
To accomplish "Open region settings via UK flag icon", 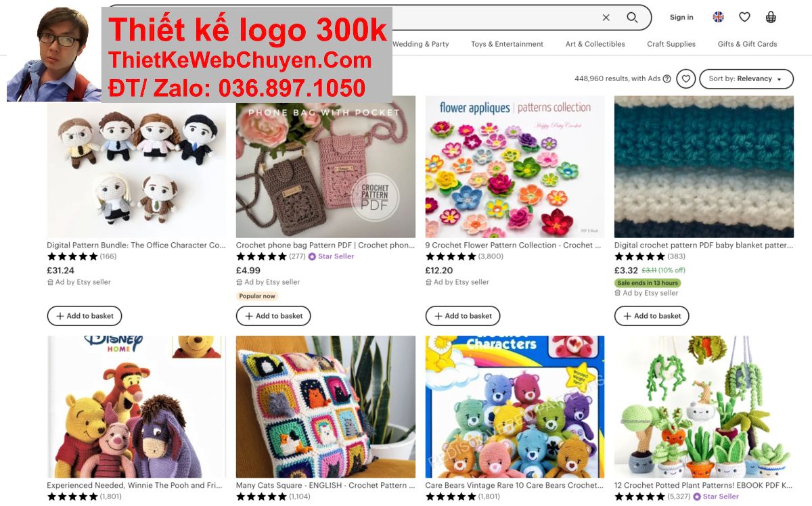I will pos(718,18).
